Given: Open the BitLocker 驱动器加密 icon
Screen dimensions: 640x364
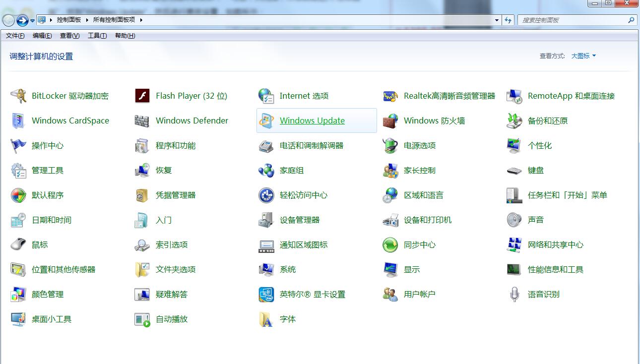Looking at the screenshot, I should [18, 96].
